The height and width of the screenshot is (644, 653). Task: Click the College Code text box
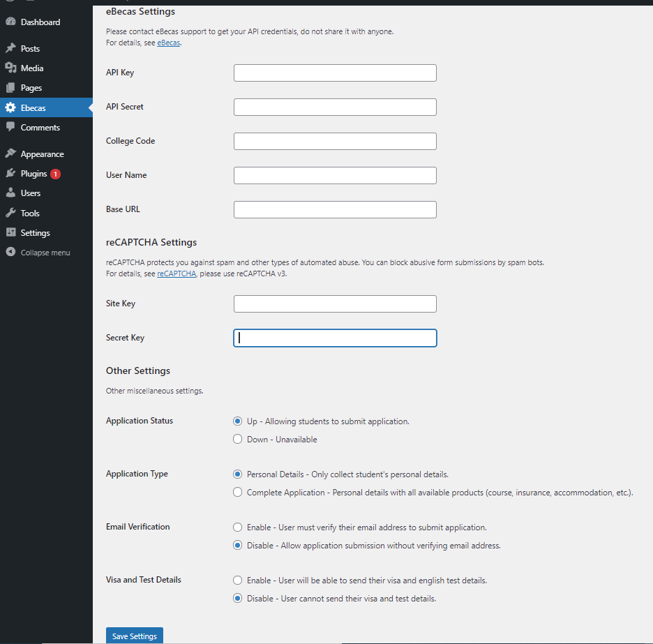[x=336, y=141]
